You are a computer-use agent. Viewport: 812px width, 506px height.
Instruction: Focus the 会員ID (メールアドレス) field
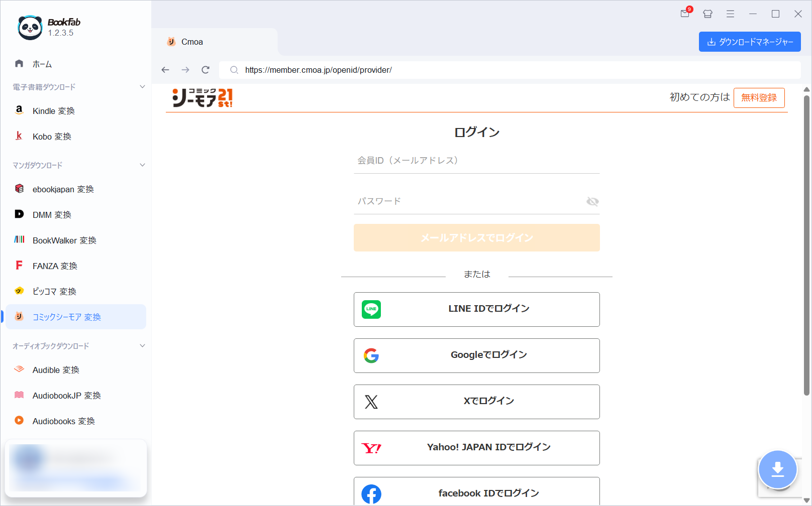click(x=476, y=161)
